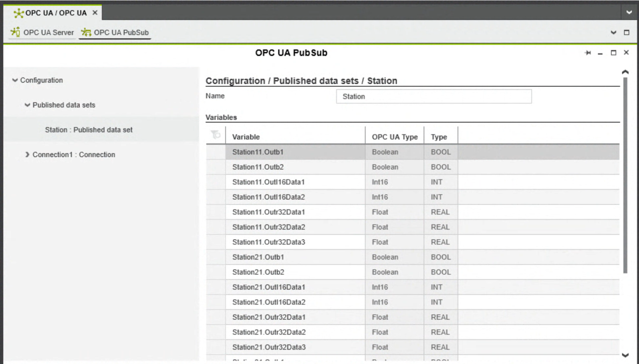Screen dimensions: 639x364
Task: Click Boolean type cell of Station11.Outb1
Action: pos(395,152)
